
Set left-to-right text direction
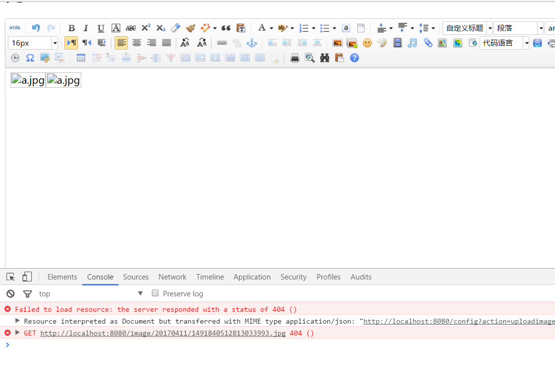pos(71,43)
